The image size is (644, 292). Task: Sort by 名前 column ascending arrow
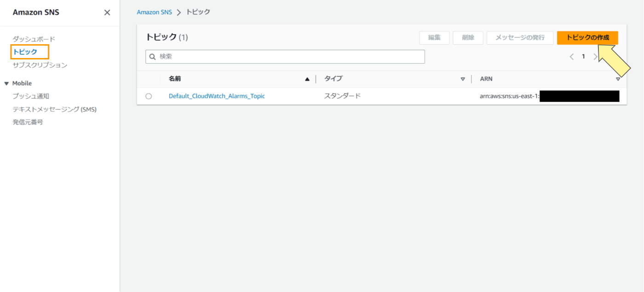pyautogui.click(x=307, y=79)
